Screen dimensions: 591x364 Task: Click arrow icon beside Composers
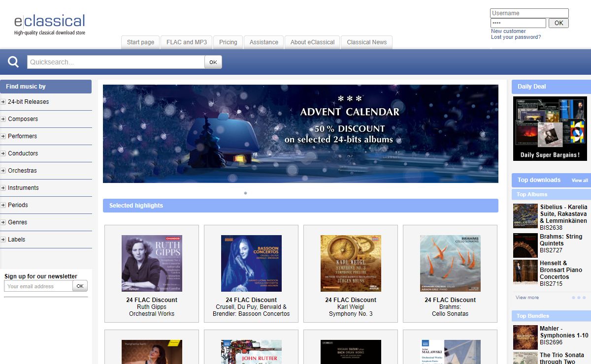click(3, 119)
